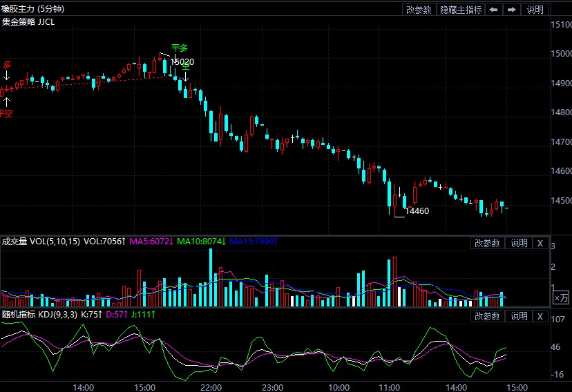Open 说明 in the volume panel

coord(518,243)
